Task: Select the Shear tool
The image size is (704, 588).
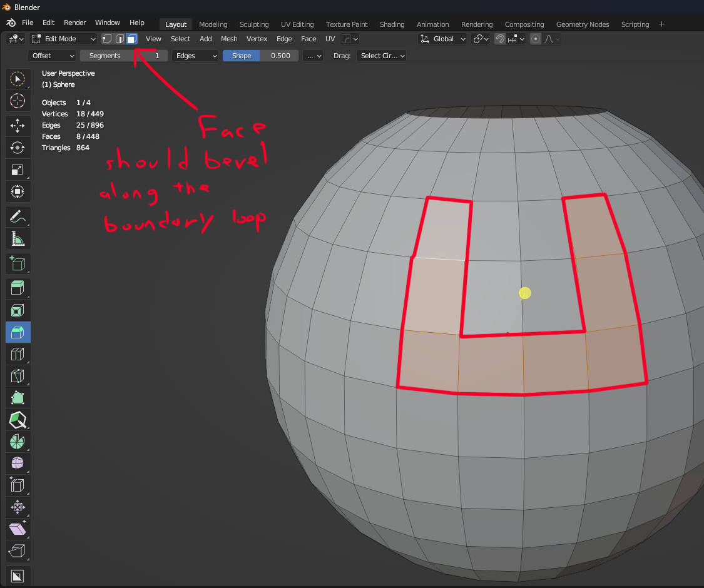Action: click(x=18, y=529)
